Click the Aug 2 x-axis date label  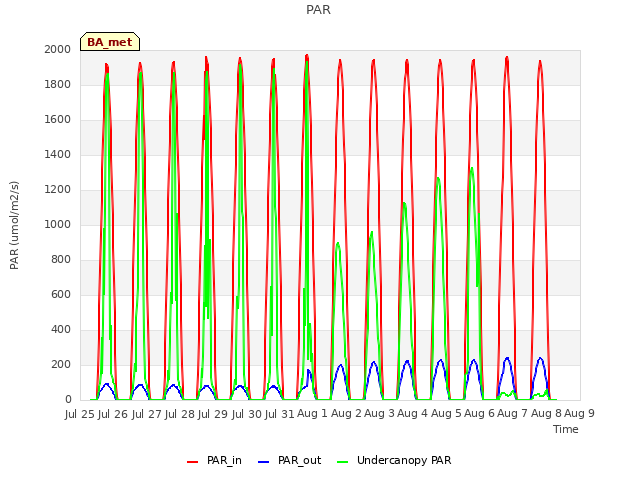tap(346, 414)
